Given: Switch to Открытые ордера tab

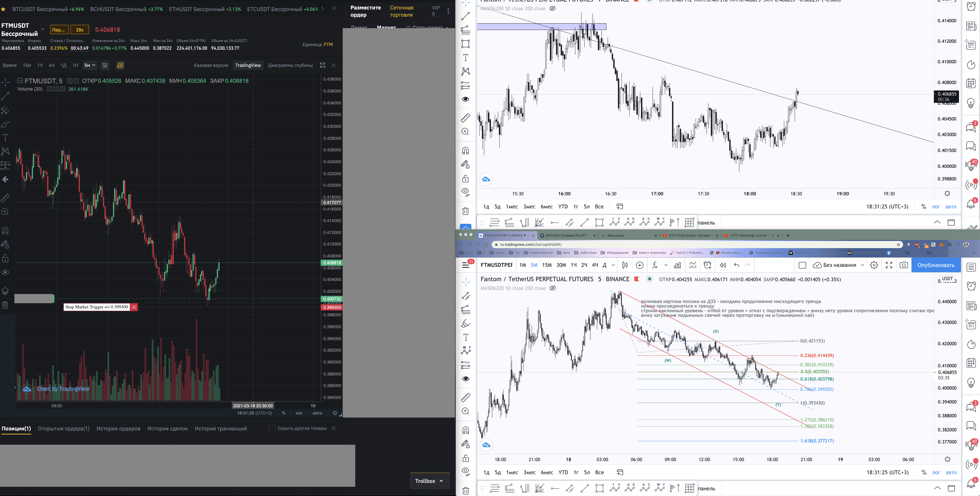Looking at the screenshot, I should point(64,429).
